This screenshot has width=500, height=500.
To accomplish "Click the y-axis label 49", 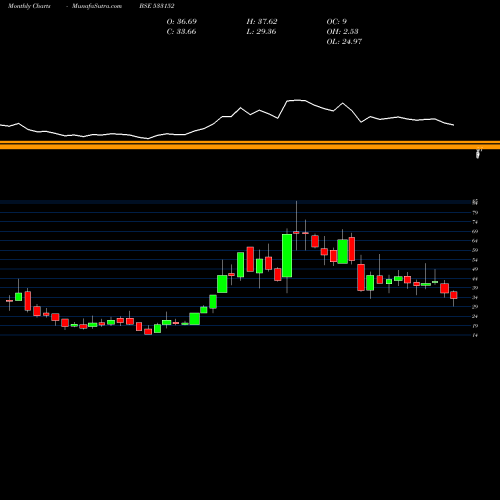I will pos(475,269).
